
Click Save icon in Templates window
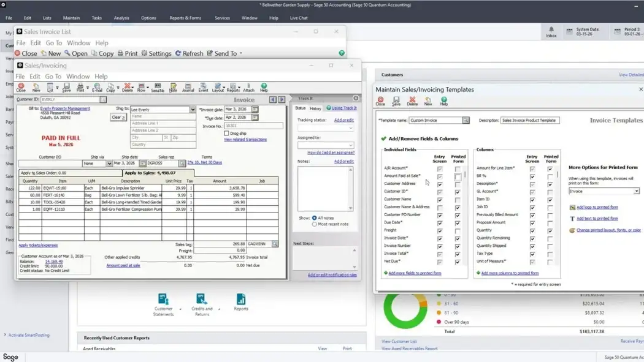[x=396, y=101]
